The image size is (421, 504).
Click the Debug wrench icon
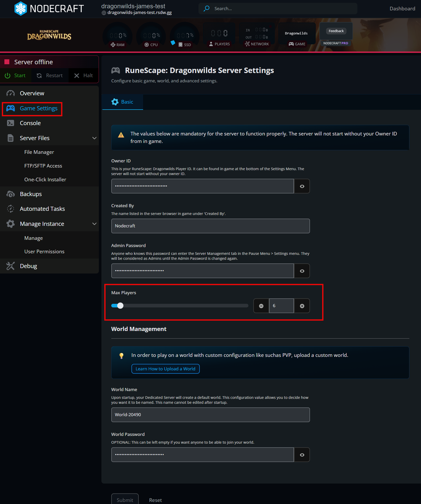tap(10, 266)
